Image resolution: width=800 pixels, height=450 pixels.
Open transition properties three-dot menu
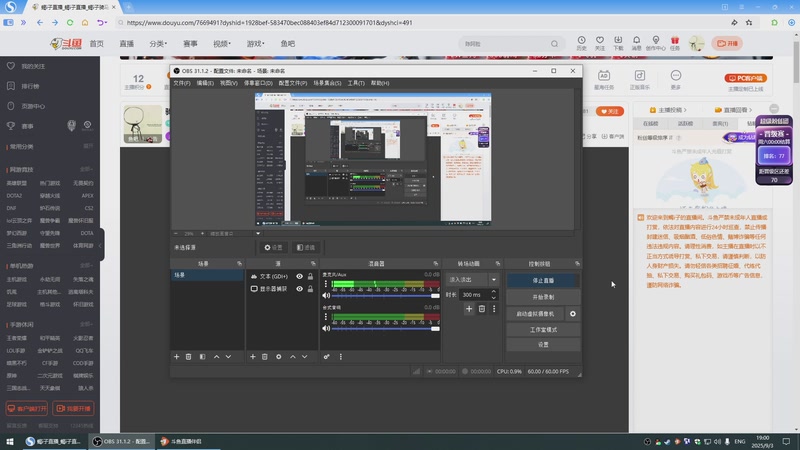tap(494, 309)
